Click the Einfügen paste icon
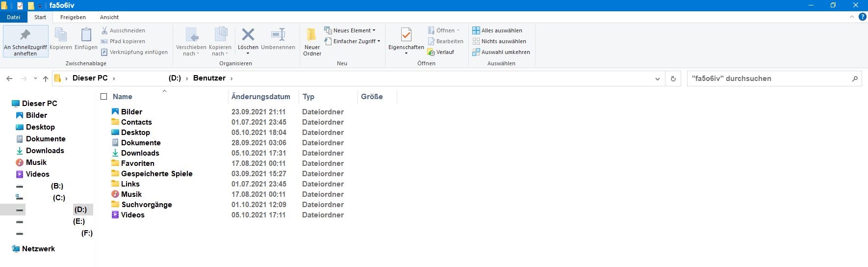This screenshot has width=868, height=267. [86, 39]
